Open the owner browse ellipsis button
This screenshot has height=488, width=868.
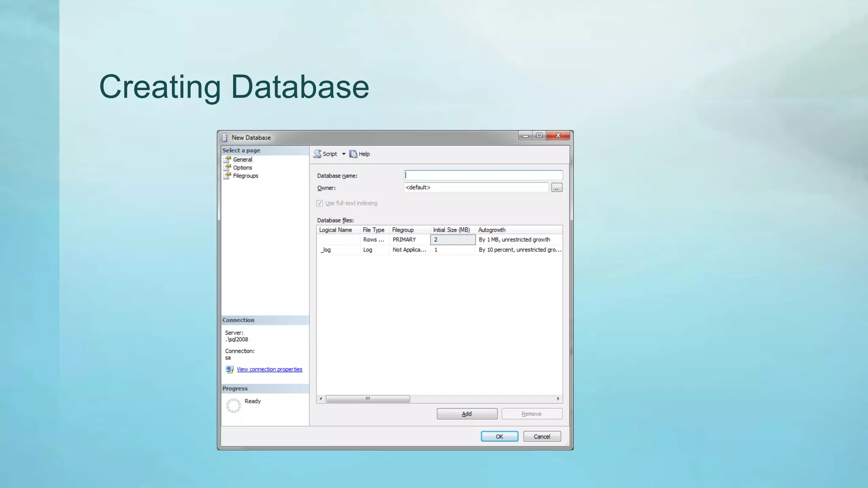[x=556, y=188]
